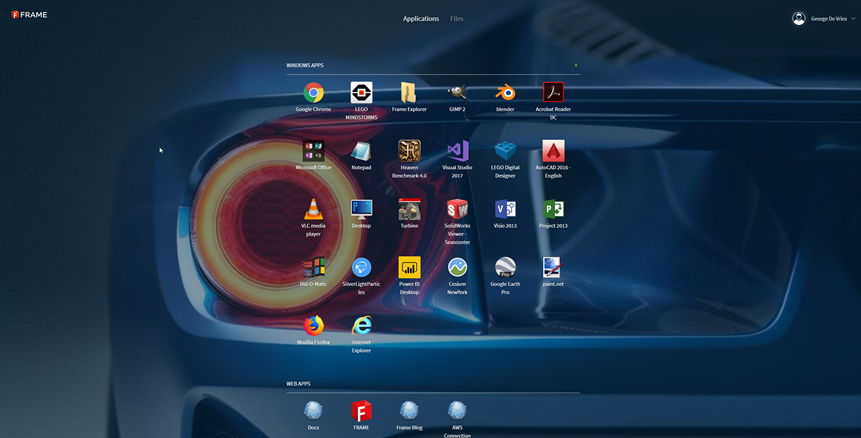
Task: Launch Notepad
Action: click(x=361, y=151)
